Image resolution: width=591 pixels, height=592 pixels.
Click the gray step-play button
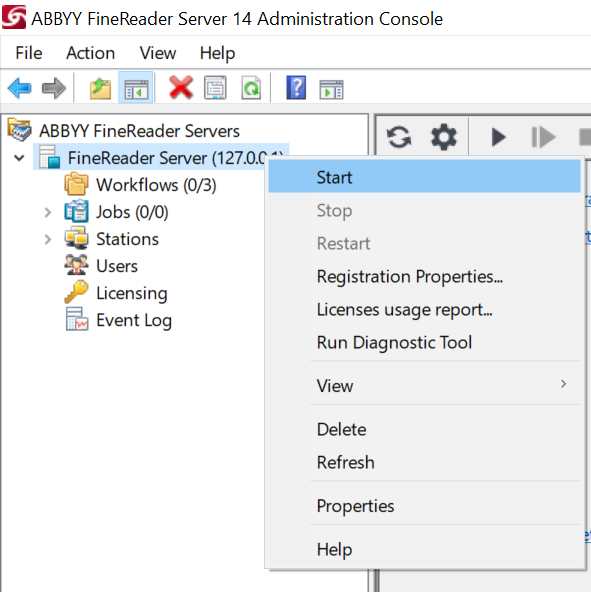[543, 137]
